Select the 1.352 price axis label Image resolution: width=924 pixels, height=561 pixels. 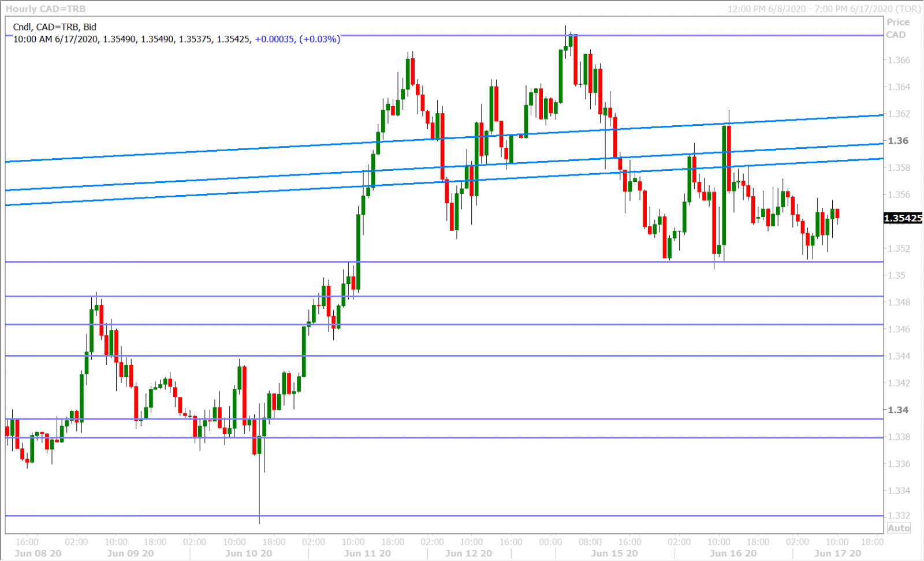click(x=899, y=249)
